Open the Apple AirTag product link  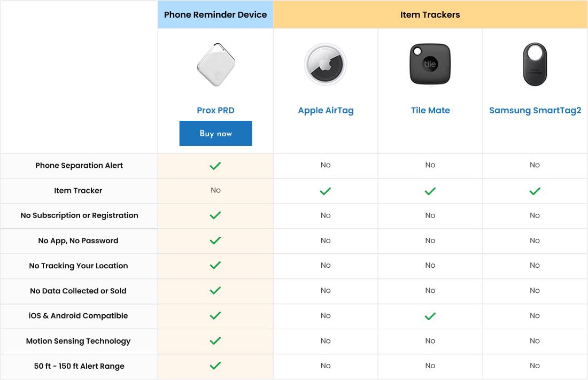[326, 111]
